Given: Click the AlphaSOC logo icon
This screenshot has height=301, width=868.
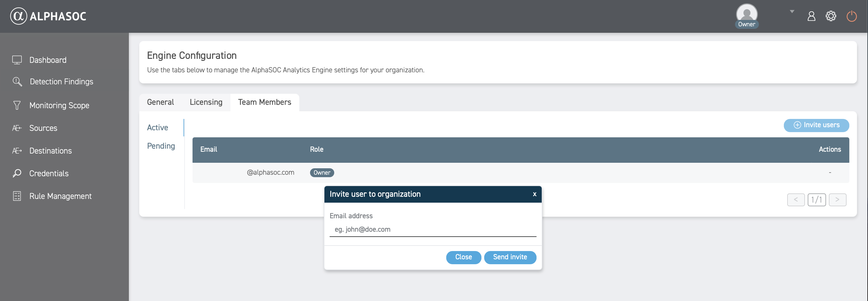Looking at the screenshot, I should pos(18,16).
